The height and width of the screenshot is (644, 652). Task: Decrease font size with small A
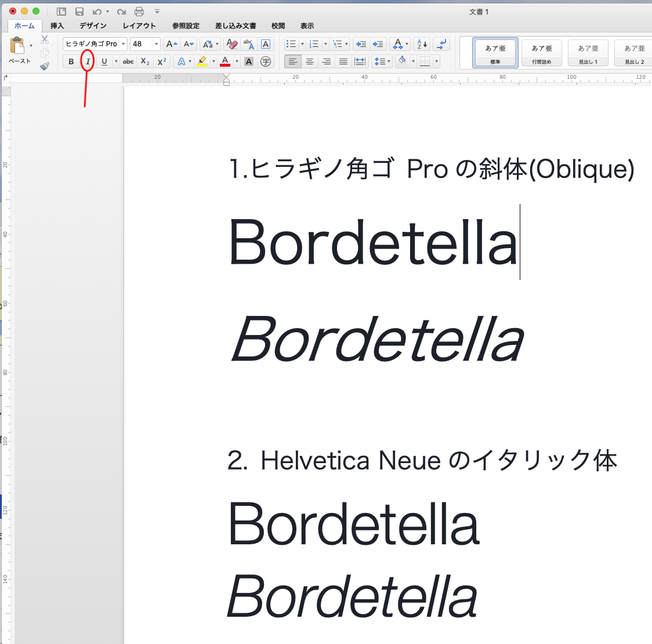click(189, 43)
